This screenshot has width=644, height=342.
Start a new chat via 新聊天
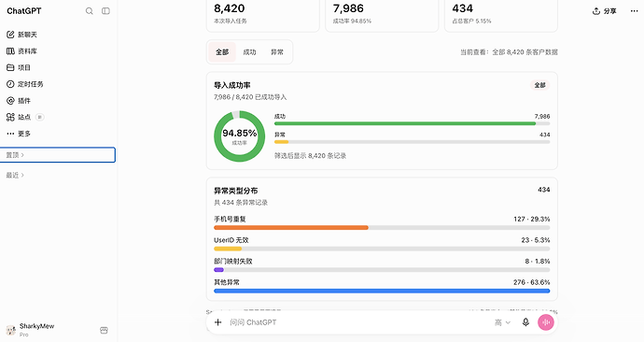(21, 35)
